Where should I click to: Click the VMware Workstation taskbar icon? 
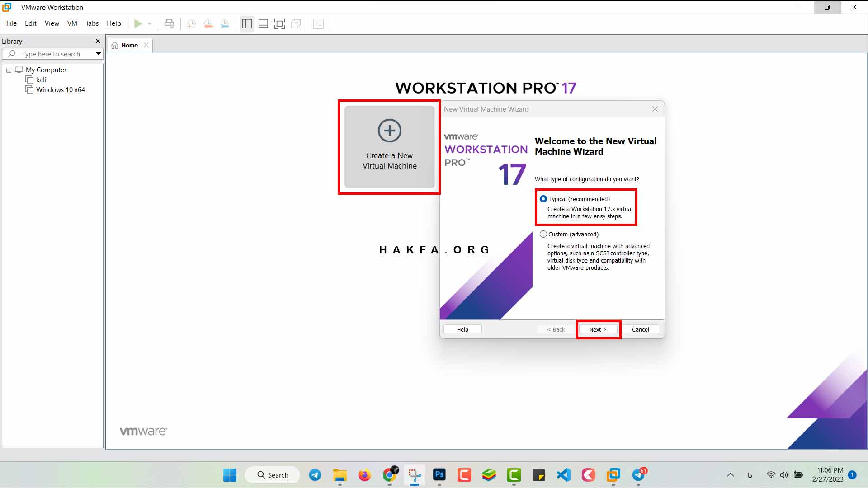coord(613,475)
